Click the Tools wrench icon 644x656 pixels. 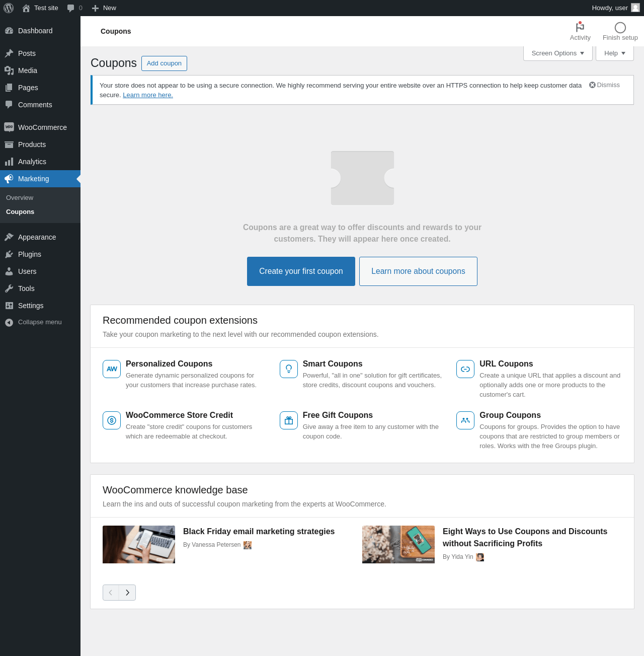[9, 288]
